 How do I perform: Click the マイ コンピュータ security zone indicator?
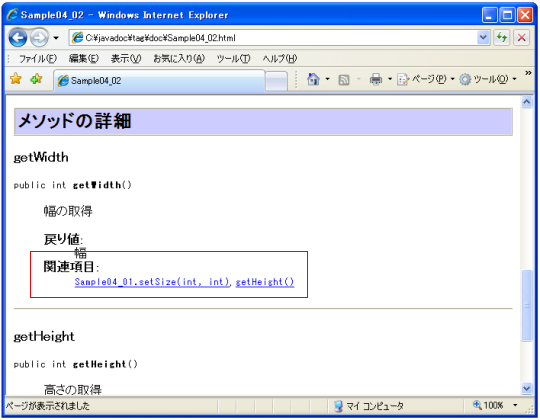(x=369, y=406)
